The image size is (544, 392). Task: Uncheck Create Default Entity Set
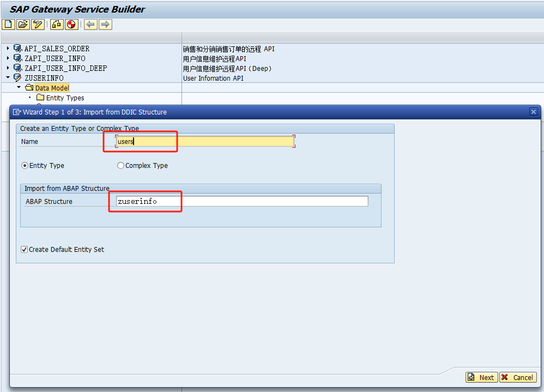click(x=24, y=249)
